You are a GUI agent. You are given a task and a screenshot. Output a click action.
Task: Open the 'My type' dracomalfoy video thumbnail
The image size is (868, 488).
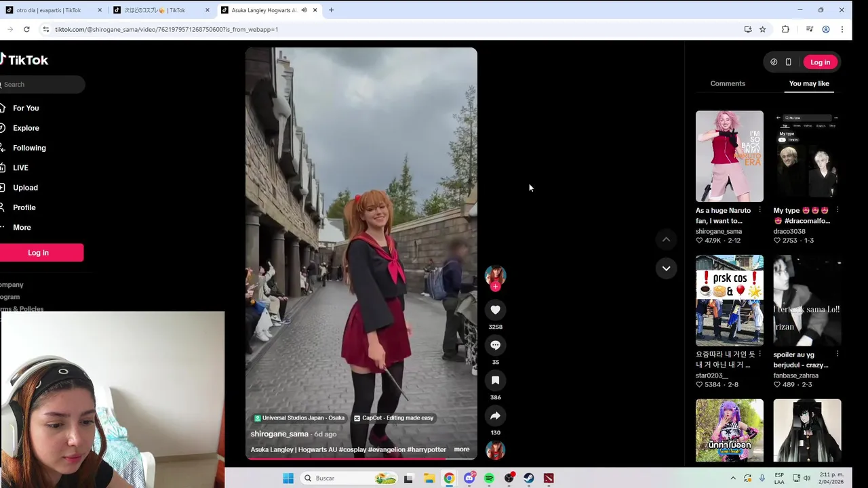coord(807,156)
